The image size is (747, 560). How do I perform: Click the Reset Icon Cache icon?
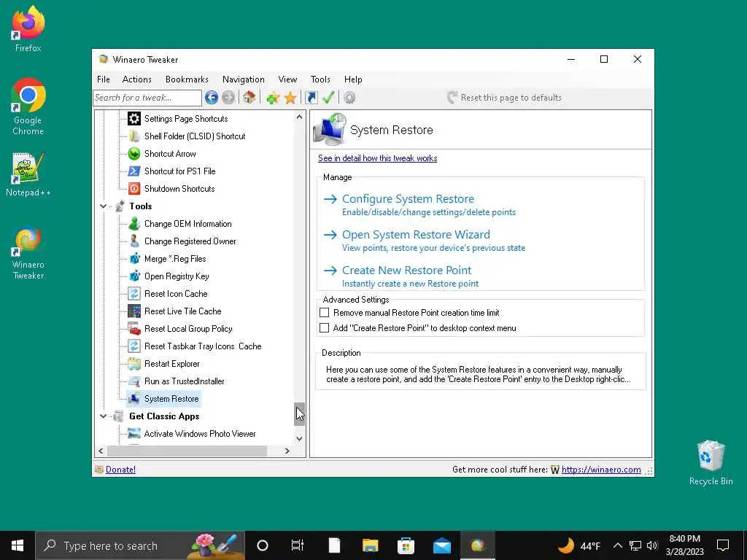tap(134, 294)
